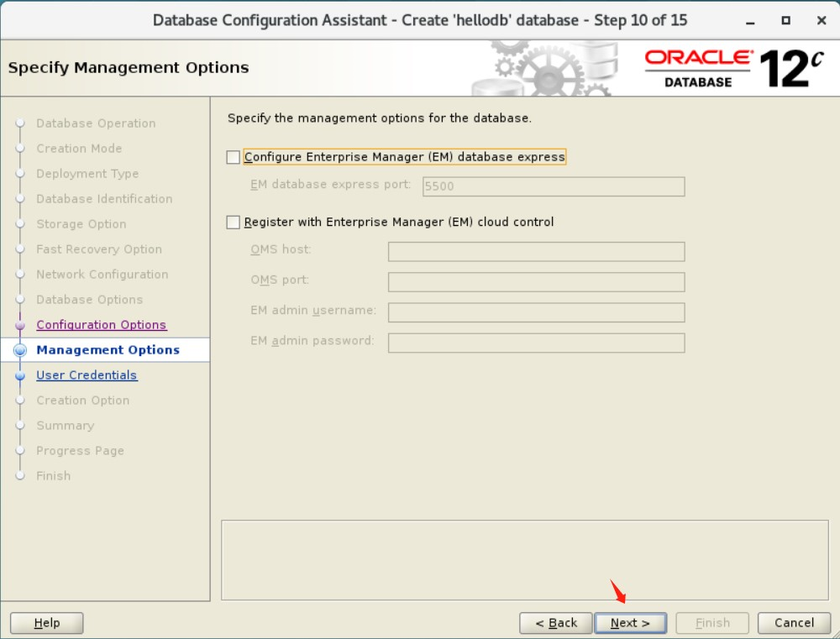Close the Database Configuration Assistant window
This screenshot has width=840, height=639.
click(x=822, y=20)
